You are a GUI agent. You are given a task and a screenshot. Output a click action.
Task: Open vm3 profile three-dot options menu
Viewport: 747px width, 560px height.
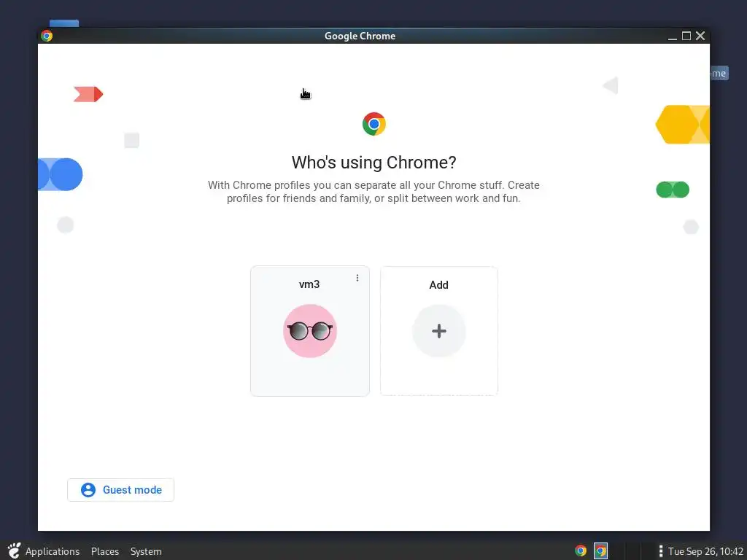tap(357, 278)
